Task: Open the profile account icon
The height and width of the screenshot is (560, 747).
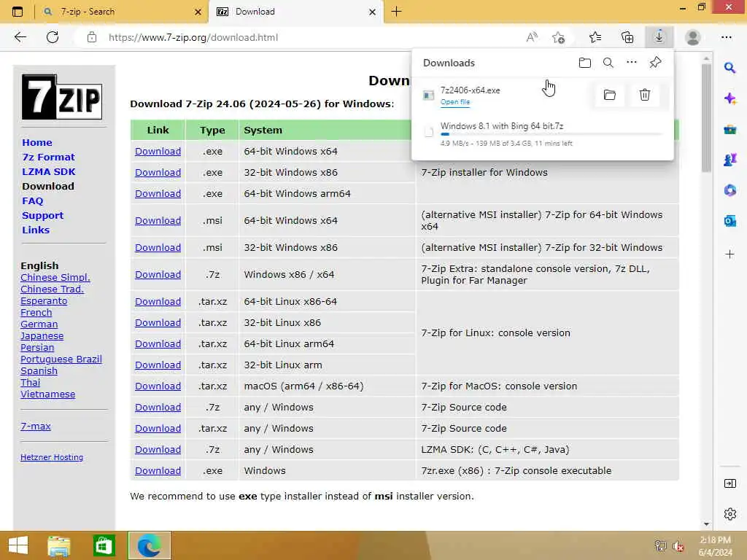Action: coord(693,37)
